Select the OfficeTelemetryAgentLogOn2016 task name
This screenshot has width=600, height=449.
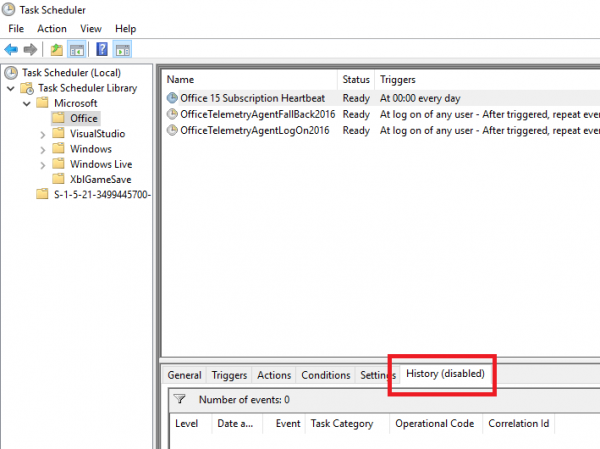click(x=255, y=130)
